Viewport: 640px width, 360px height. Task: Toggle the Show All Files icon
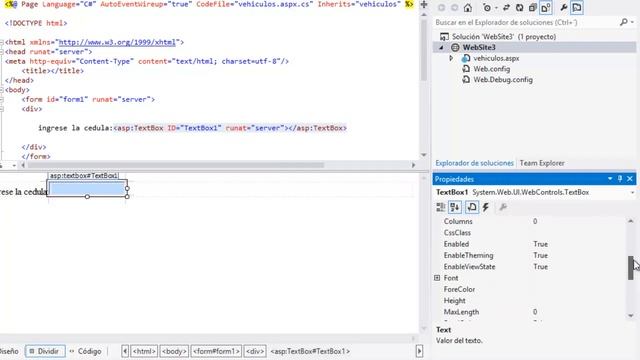546,8
